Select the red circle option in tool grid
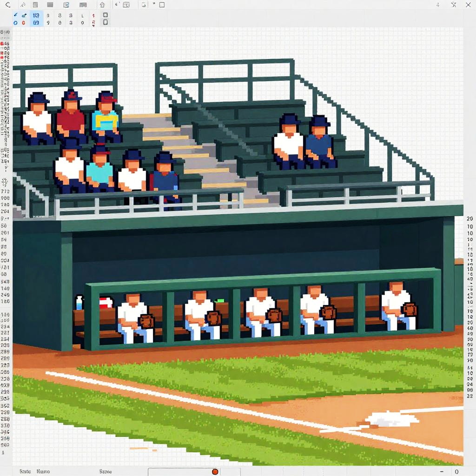 [x=24, y=22]
